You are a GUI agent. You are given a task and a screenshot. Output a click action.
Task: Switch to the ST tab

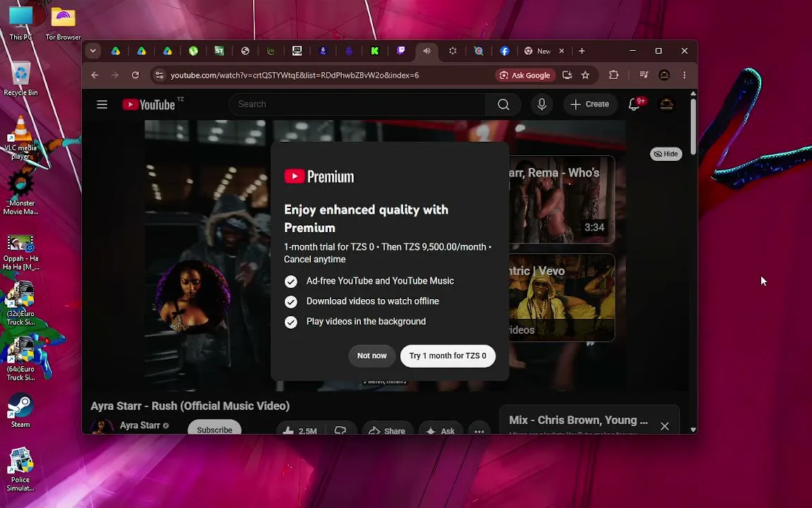coord(219,51)
